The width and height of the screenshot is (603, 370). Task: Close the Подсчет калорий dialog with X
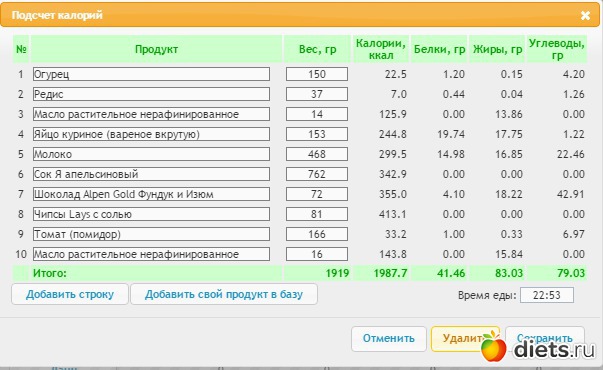[x=585, y=15]
